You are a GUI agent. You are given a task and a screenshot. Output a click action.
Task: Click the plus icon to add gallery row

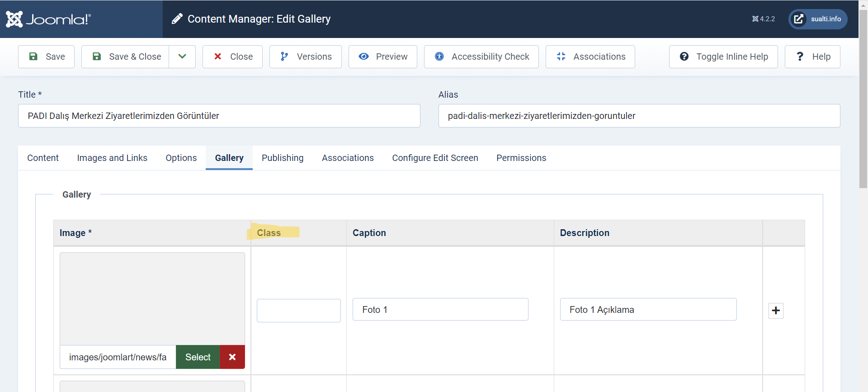point(776,311)
